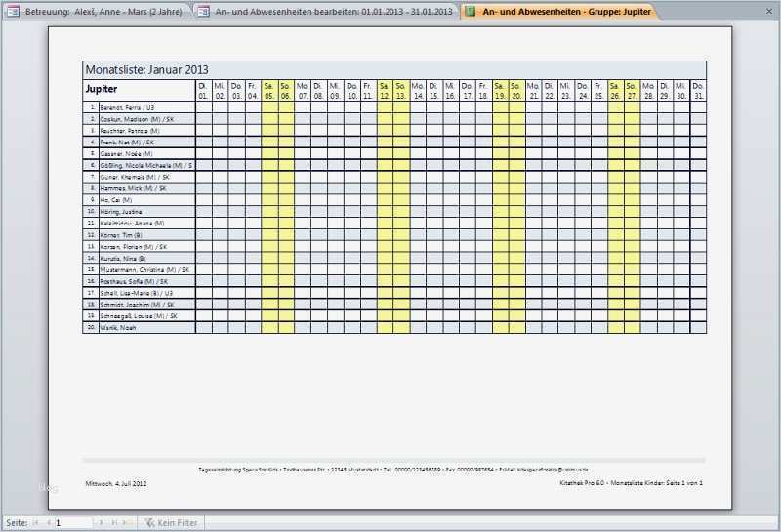Click row 8 name Hammes, Mick
Image resolution: width=781 pixels, height=532 pixels.
(134, 188)
